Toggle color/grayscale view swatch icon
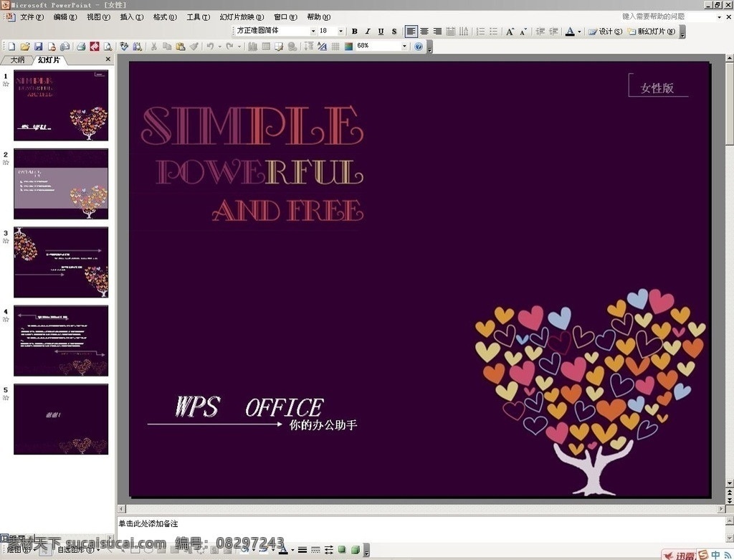The height and width of the screenshot is (560, 734). (348, 47)
